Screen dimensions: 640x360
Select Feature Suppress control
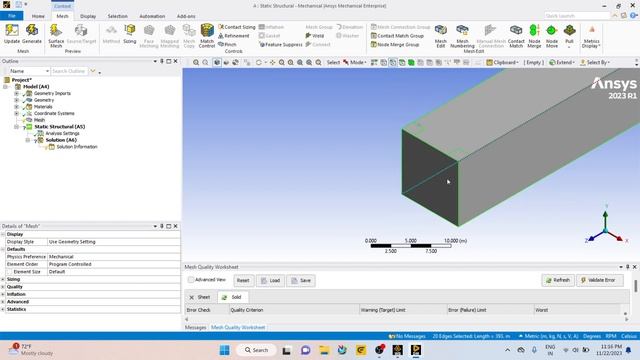click(x=281, y=44)
